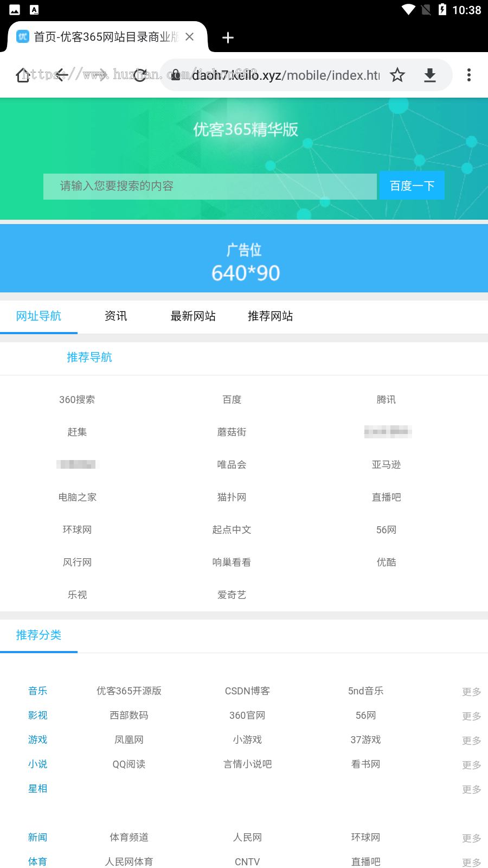Open the 优客365开源版 link
This screenshot has width=488, height=868.
[129, 691]
